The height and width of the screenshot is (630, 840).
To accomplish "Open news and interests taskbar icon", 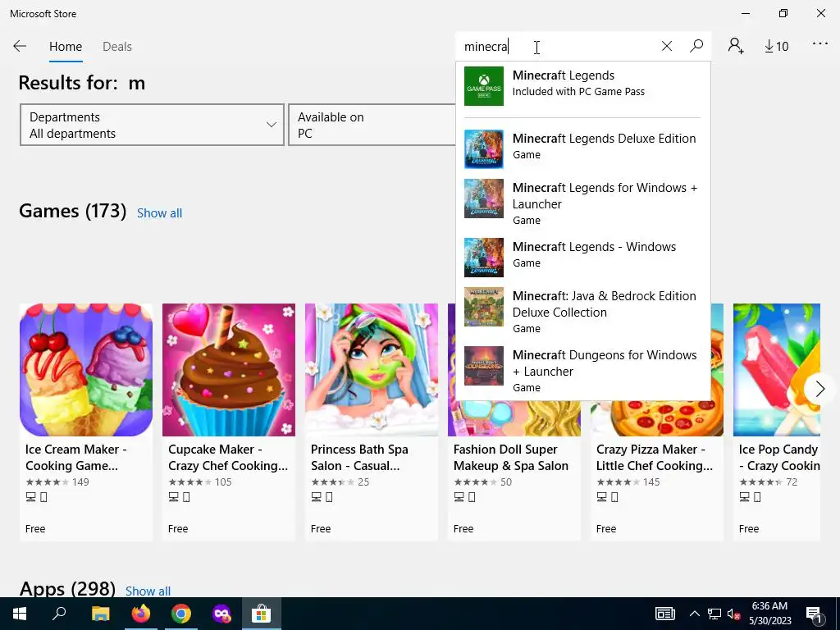I will point(664,614).
